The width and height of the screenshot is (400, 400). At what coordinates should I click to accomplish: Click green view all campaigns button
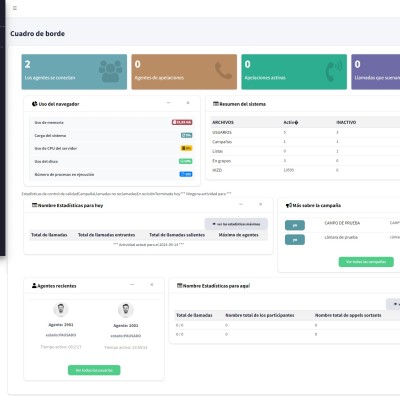[x=366, y=262]
